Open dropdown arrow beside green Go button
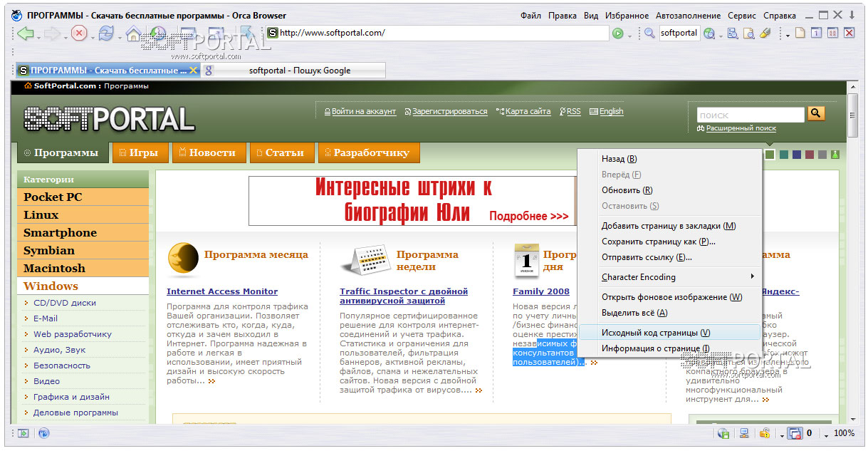This screenshot has height=451, width=868. pyautogui.click(x=629, y=36)
